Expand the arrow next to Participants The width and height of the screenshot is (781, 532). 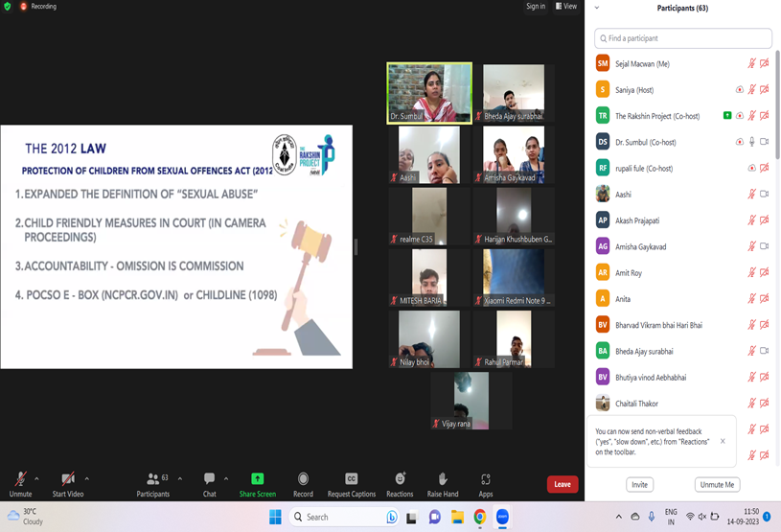pos(180,478)
